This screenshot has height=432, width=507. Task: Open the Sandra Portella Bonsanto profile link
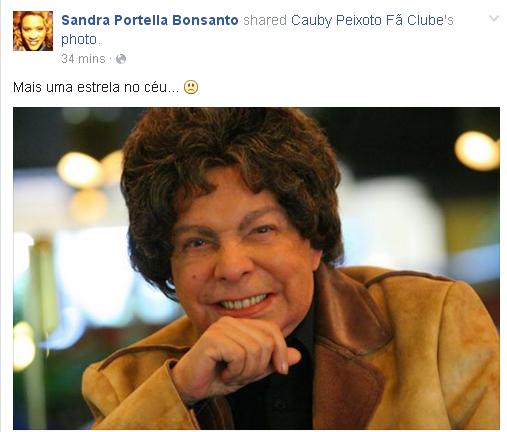(150, 20)
